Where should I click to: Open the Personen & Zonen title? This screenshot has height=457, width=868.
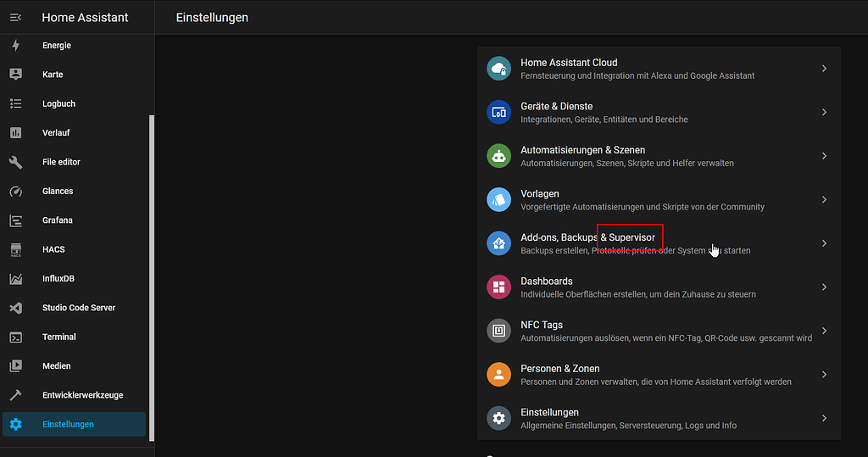[560, 369]
